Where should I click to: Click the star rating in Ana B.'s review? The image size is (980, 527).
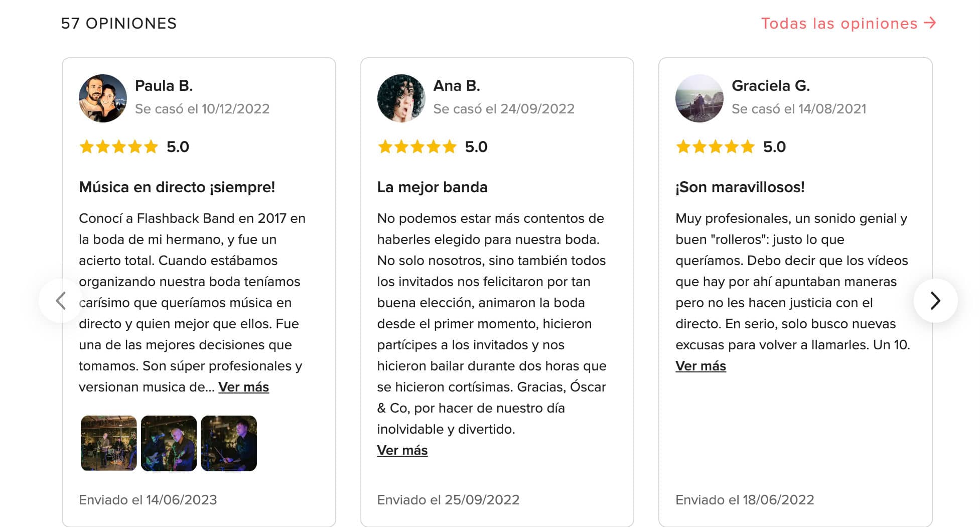pyautogui.click(x=417, y=147)
